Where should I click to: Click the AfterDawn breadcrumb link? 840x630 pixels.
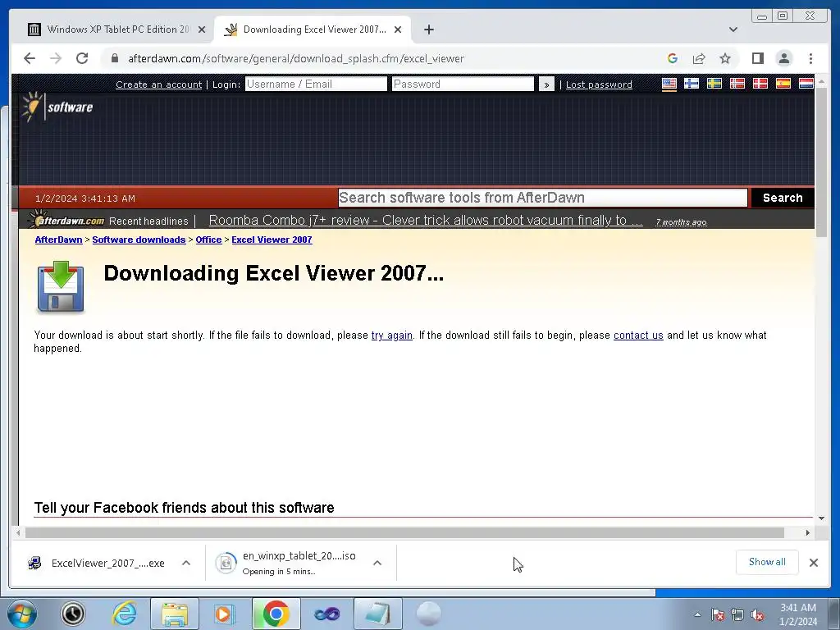[x=58, y=240]
